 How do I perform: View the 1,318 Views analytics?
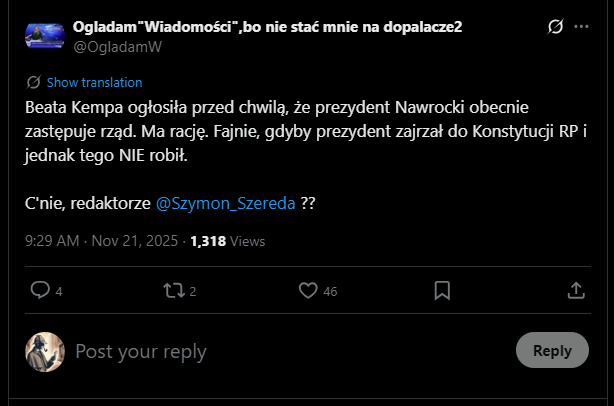(x=227, y=241)
